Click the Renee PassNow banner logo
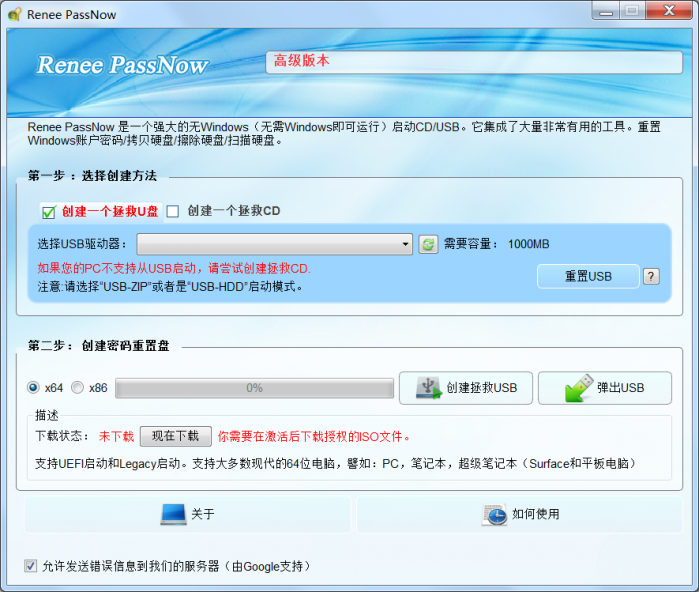Screen dimensions: 699x592 click(122, 65)
